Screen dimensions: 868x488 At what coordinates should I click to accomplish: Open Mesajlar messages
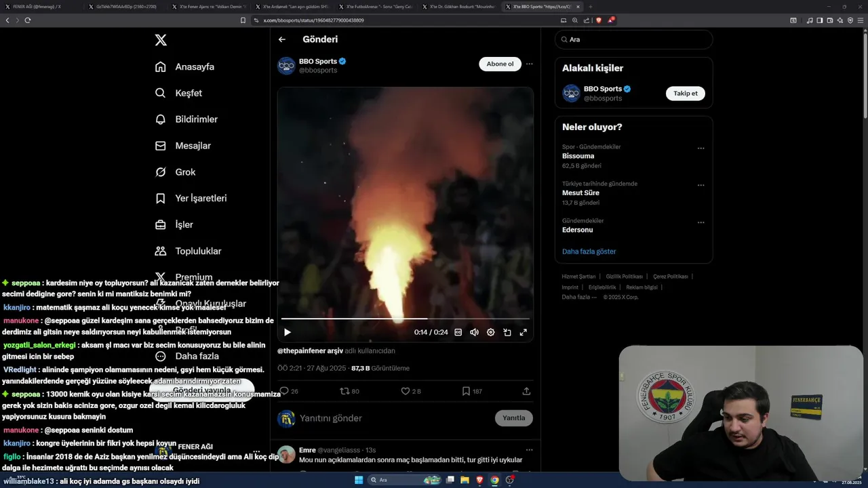[x=183, y=146]
